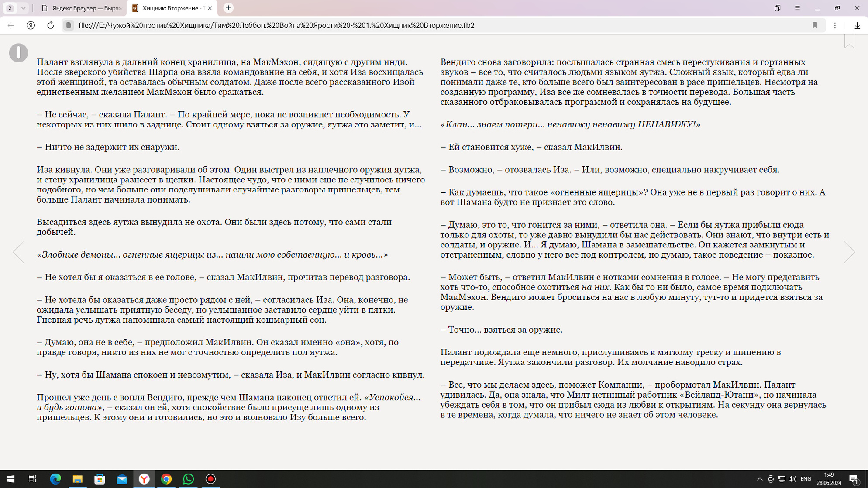
Task: Open the reader menu circle icon
Action: 18,53
